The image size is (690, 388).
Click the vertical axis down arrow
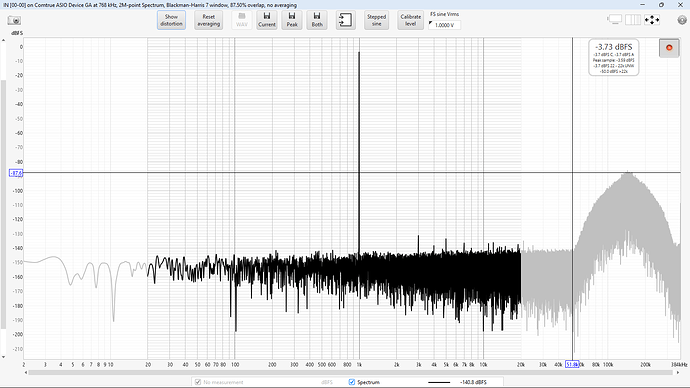[x=4, y=357]
